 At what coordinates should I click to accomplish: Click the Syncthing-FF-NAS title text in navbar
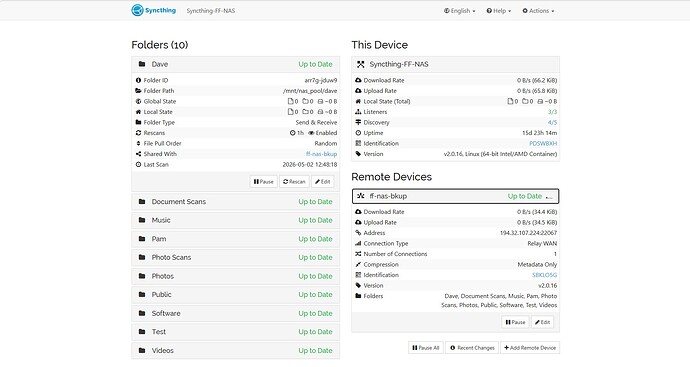point(211,11)
